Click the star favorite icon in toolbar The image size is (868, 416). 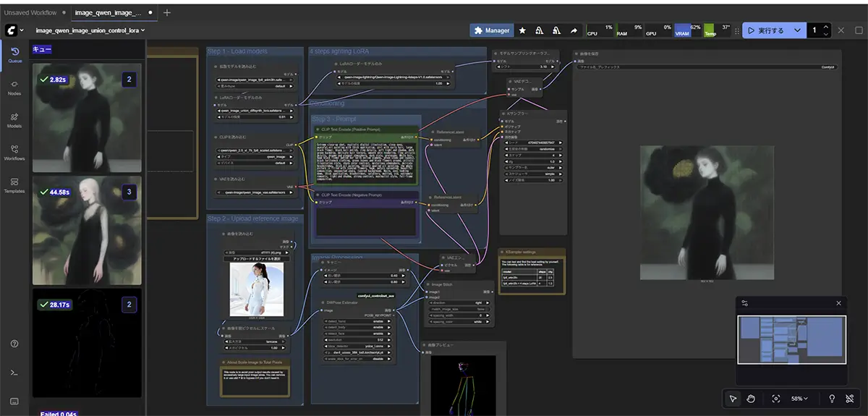point(523,30)
